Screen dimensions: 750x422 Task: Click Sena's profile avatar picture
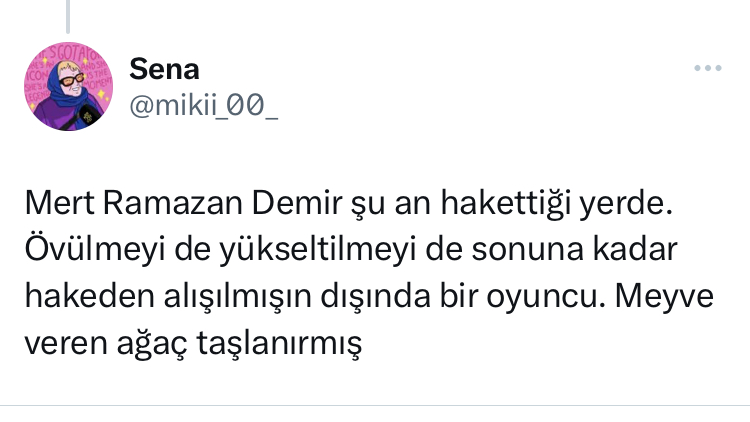click(x=68, y=87)
